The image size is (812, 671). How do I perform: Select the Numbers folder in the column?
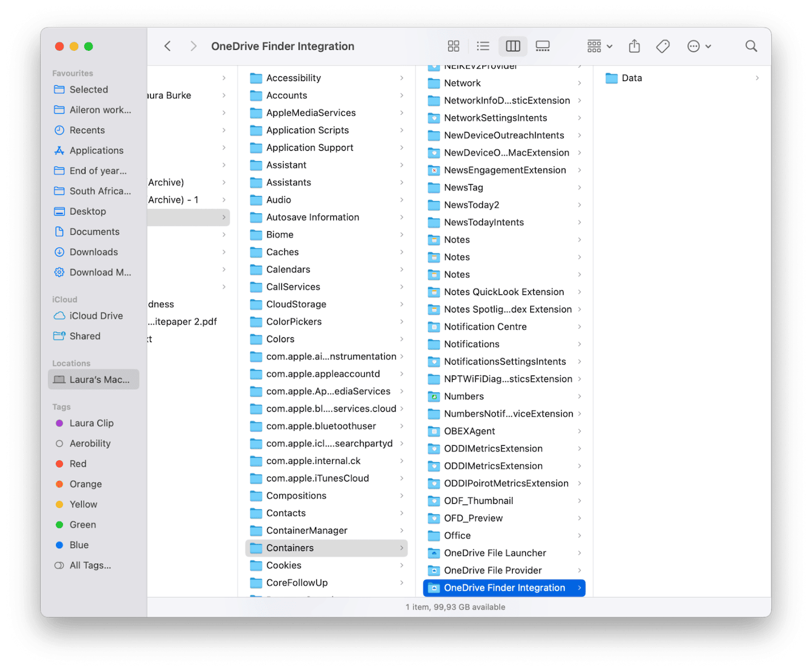coord(464,396)
